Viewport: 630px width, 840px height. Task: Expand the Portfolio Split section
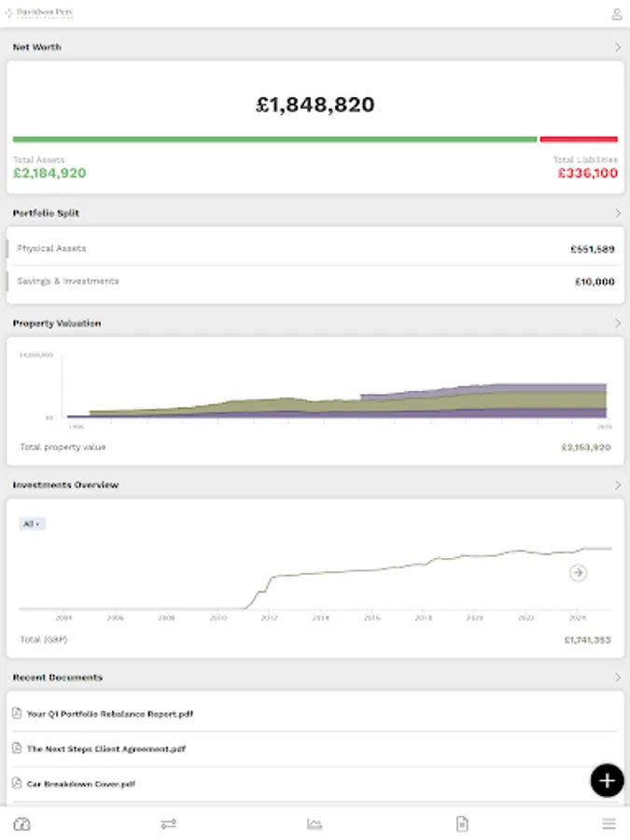[618, 213]
